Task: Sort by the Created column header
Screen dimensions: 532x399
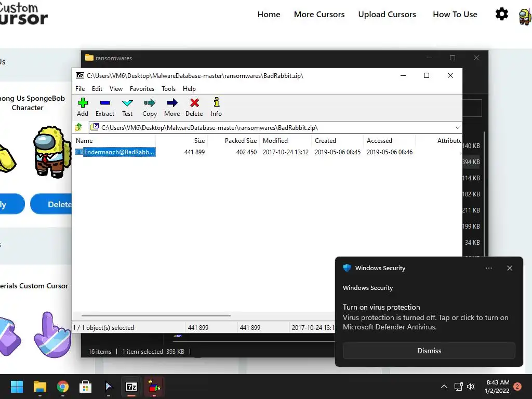Action: coord(325,140)
